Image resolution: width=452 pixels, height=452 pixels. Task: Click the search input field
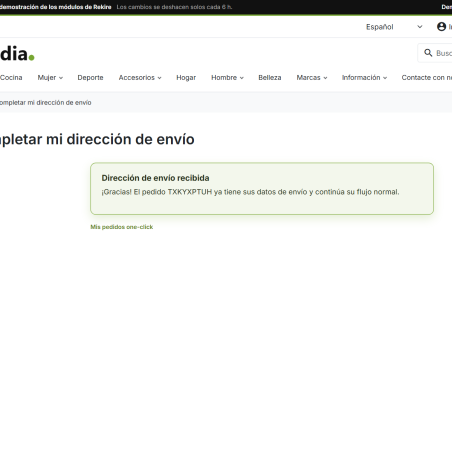pos(435,53)
